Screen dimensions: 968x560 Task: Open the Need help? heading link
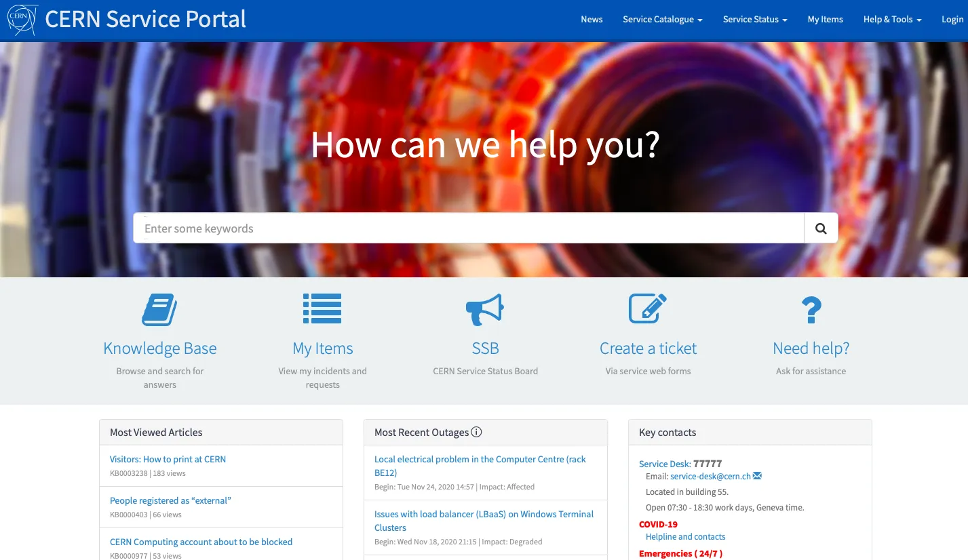tap(811, 348)
